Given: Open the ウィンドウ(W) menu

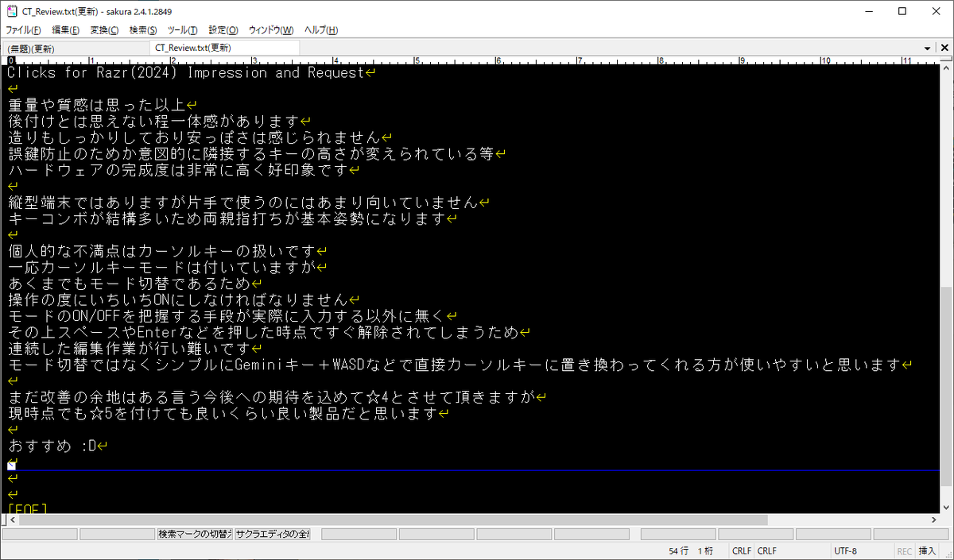Looking at the screenshot, I should click(x=271, y=30).
